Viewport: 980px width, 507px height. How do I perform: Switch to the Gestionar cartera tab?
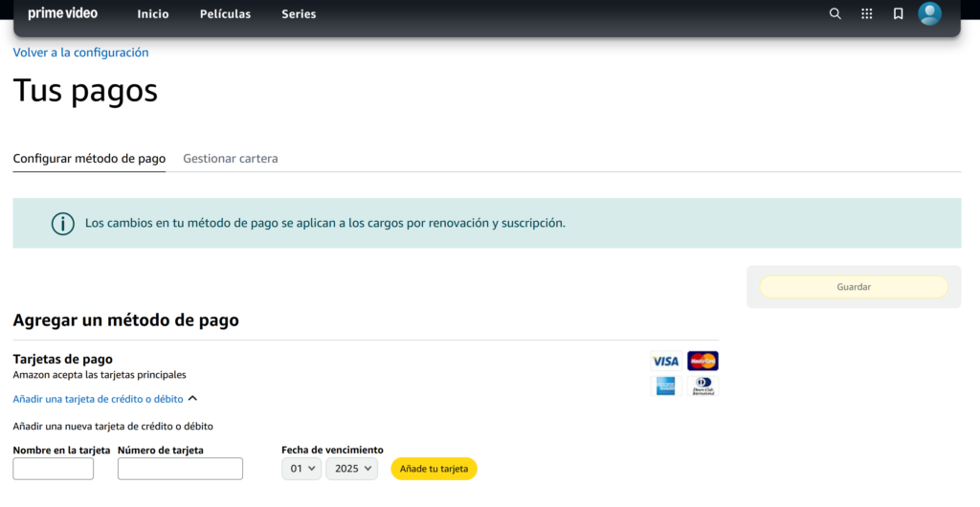(231, 159)
